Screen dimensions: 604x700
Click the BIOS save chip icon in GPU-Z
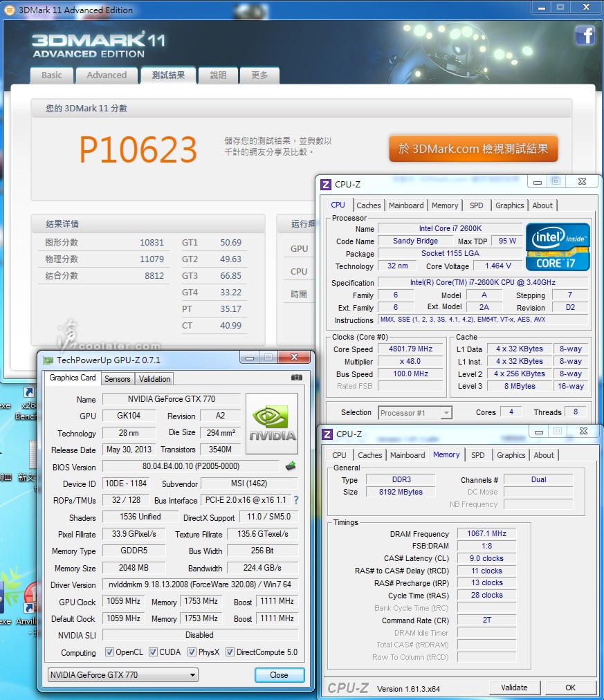click(x=291, y=466)
